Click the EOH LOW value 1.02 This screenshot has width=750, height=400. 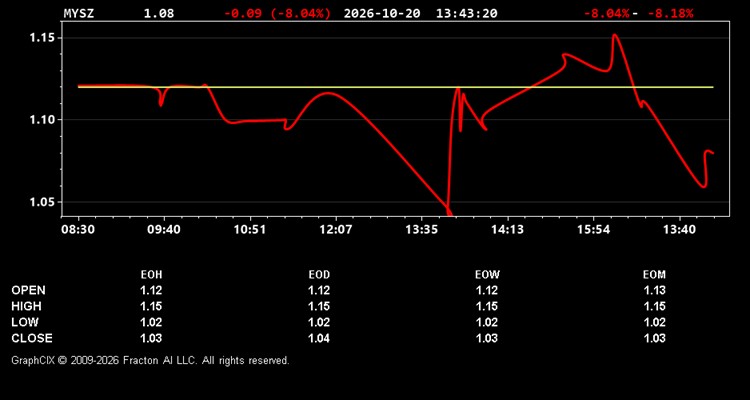151,322
